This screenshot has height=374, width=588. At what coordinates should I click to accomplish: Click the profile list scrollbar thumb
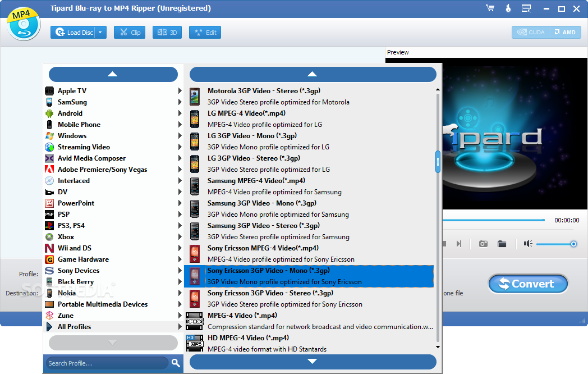pos(438,162)
